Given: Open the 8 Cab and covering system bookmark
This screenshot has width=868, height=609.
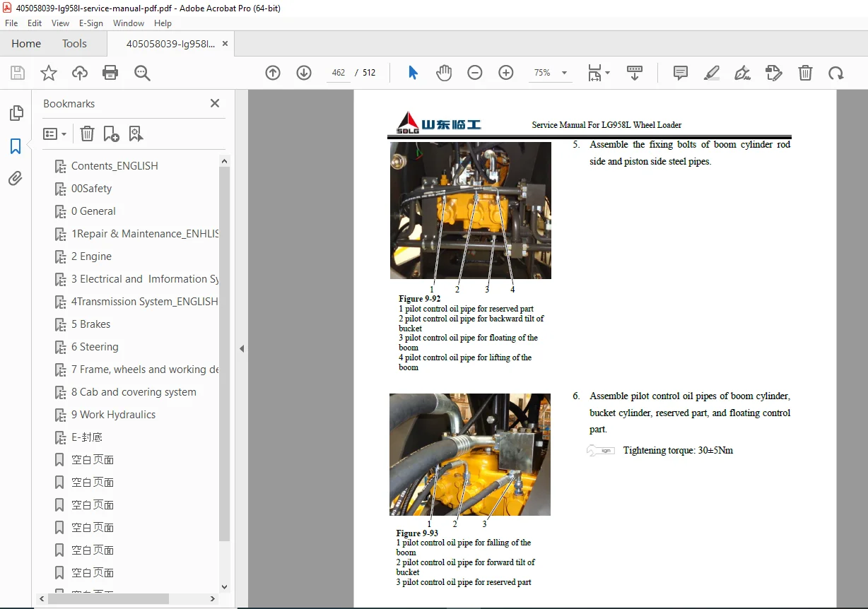Looking at the screenshot, I should pos(134,392).
